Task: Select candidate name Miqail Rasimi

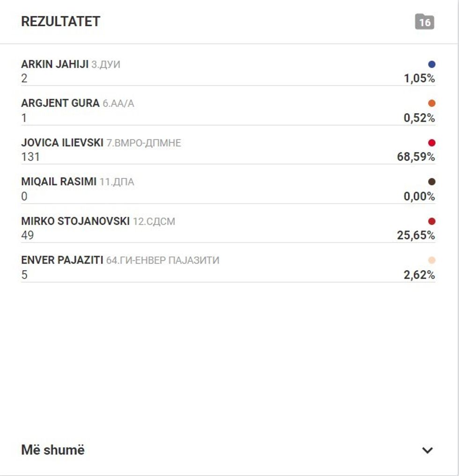Action: tap(59, 182)
